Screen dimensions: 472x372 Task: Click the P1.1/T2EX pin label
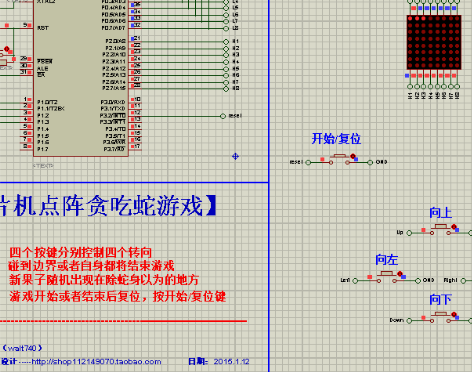(51, 109)
